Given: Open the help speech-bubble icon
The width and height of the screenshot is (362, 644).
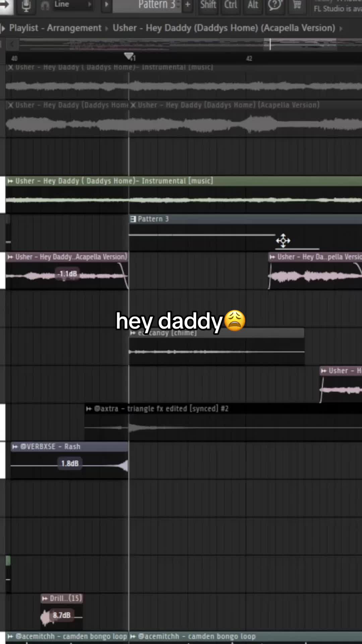Looking at the screenshot, I should tap(275, 5).
